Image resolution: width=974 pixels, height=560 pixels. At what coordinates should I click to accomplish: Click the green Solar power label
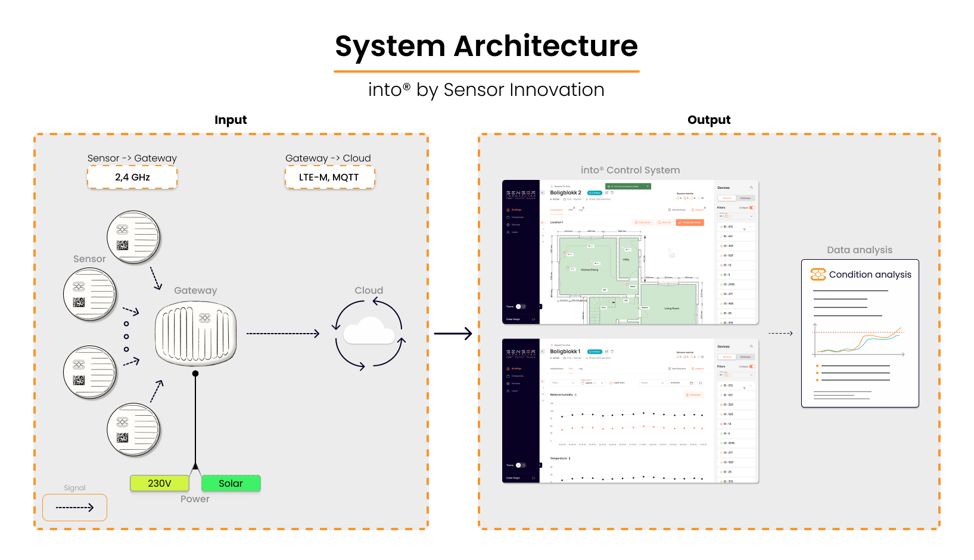(231, 483)
